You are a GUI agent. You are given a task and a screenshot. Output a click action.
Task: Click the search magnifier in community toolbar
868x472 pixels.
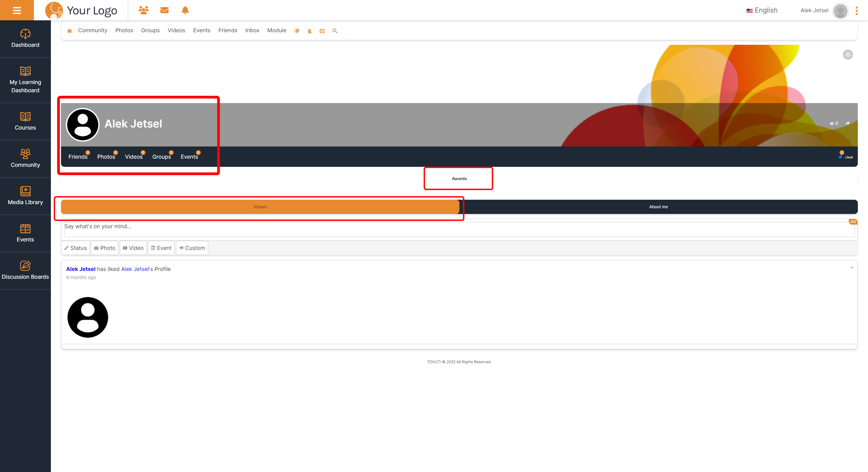click(335, 31)
